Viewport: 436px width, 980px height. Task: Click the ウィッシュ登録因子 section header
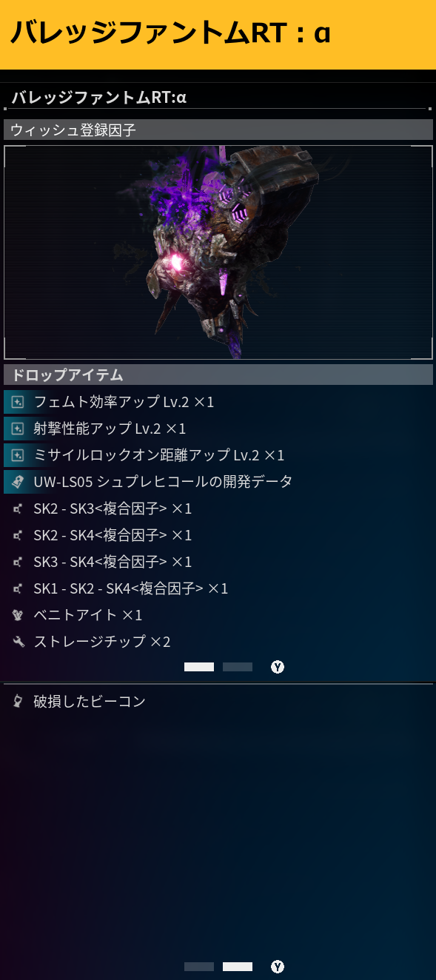[x=218, y=130]
